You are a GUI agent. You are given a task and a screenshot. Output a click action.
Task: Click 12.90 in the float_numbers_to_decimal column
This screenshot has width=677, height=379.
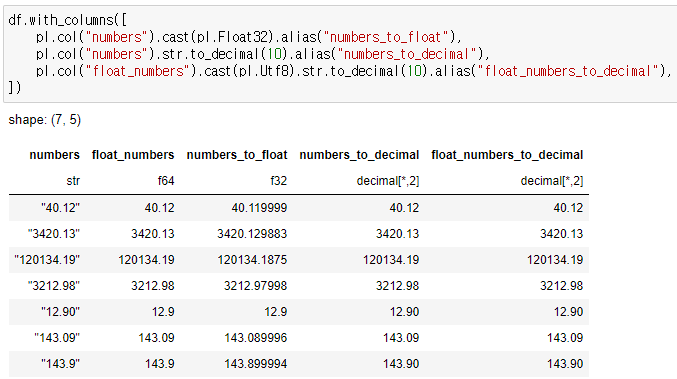tap(568, 312)
